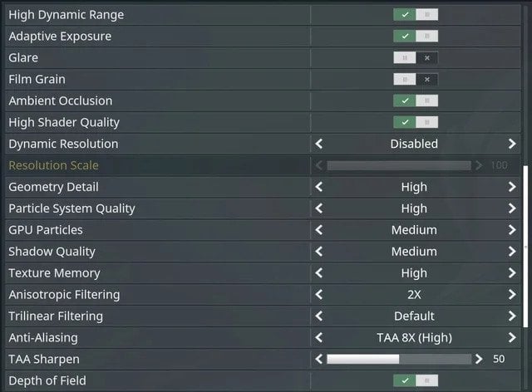The height and width of the screenshot is (392, 532).
Task: Click the TAA Sharpen slider bar
Action: tap(399, 360)
